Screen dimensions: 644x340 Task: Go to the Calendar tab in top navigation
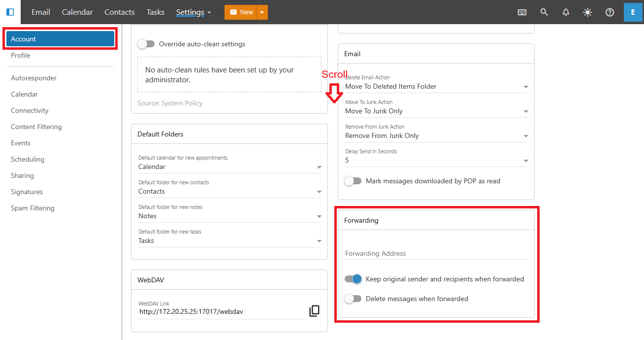[x=77, y=12]
